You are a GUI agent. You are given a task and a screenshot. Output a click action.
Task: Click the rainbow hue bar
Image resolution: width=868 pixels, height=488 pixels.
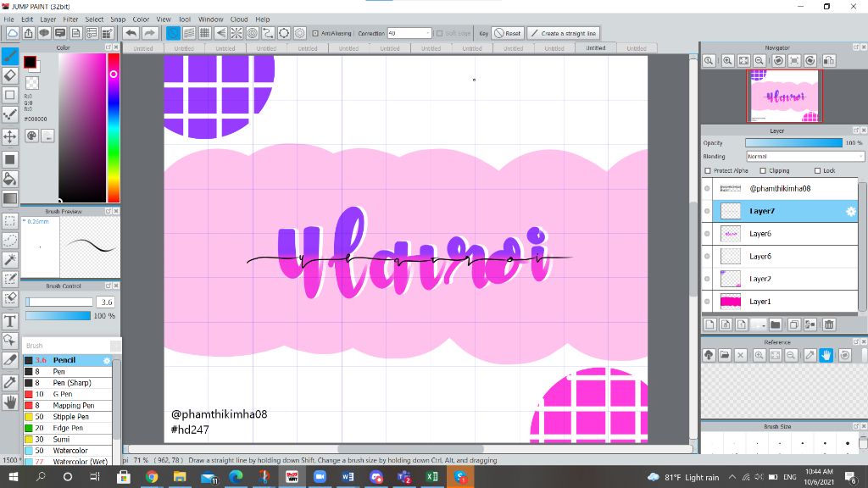click(x=114, y=128)
